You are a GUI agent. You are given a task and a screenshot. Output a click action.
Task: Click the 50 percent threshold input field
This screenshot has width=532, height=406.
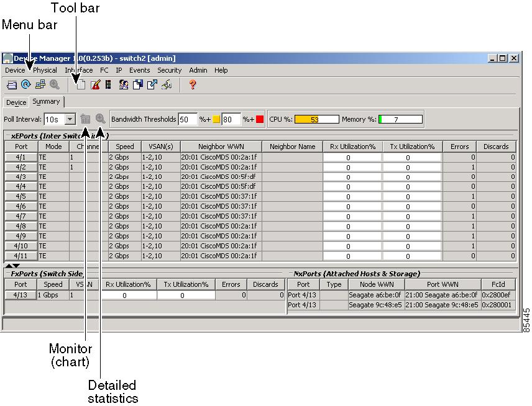tap(186, 119)
